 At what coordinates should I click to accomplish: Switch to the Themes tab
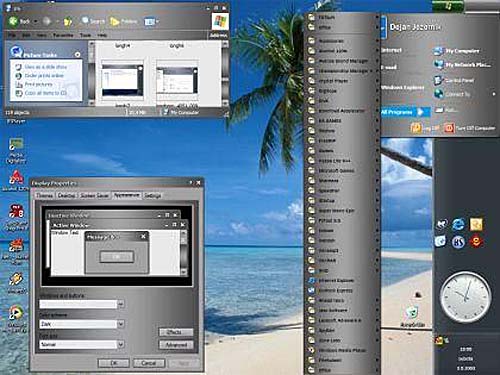[x=45, y=196]
